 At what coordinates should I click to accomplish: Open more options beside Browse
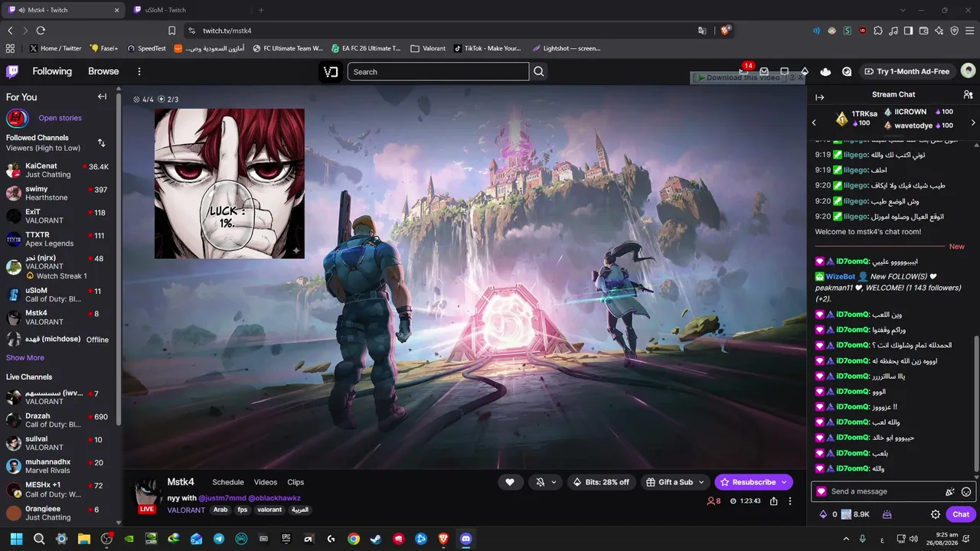pyautogui.click(x=139, y=71)
